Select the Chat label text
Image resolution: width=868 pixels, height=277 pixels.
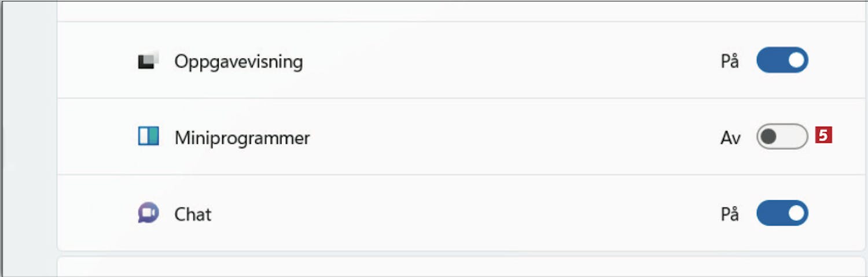pyautogui.click(x=193, y=215)
